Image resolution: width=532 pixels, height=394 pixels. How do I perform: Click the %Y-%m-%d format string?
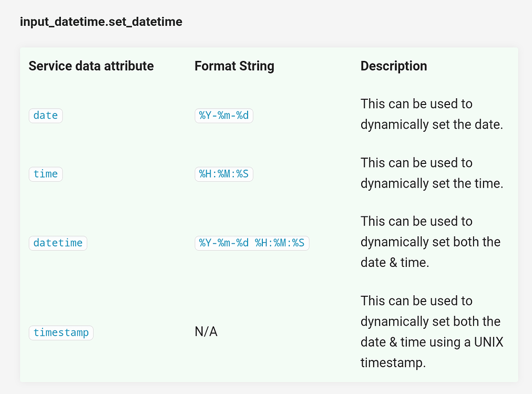coord(224,116)
